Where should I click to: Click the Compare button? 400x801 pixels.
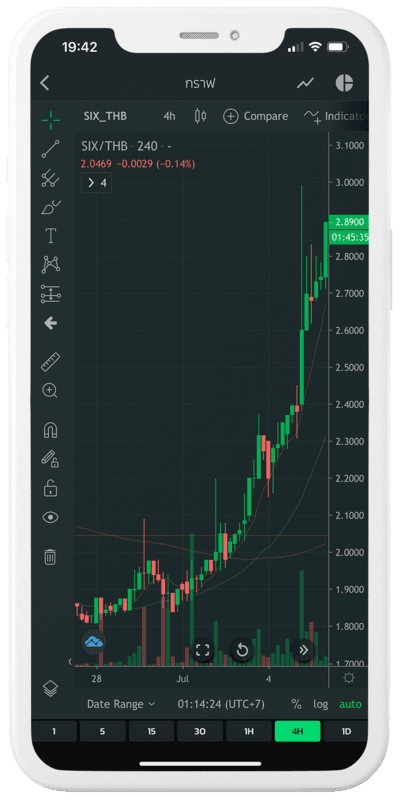tap(256, 116)
